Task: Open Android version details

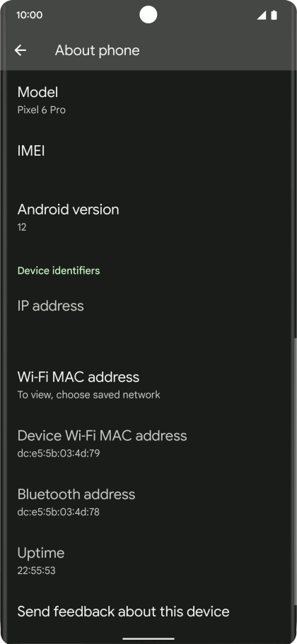Action: click(148, 217)
